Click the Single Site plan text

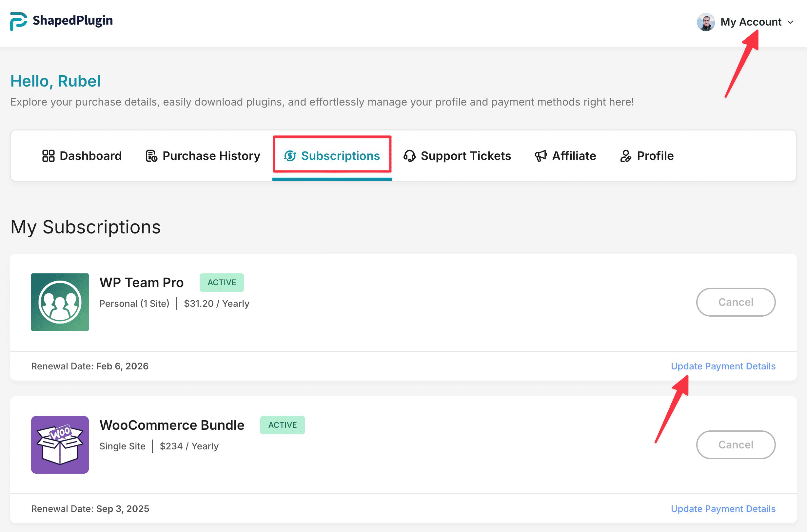coord(123,446)
